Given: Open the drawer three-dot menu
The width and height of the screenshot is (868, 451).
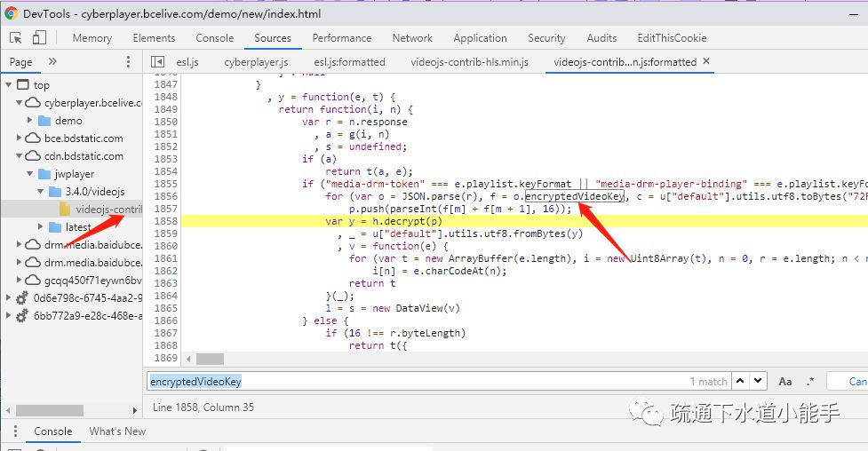Looking at the screenshot, I should coord(15,431).
